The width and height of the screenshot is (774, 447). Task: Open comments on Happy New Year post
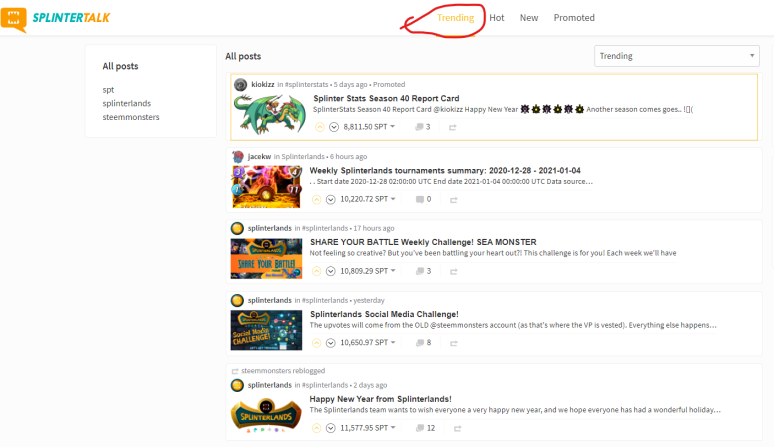pos(426,428)
